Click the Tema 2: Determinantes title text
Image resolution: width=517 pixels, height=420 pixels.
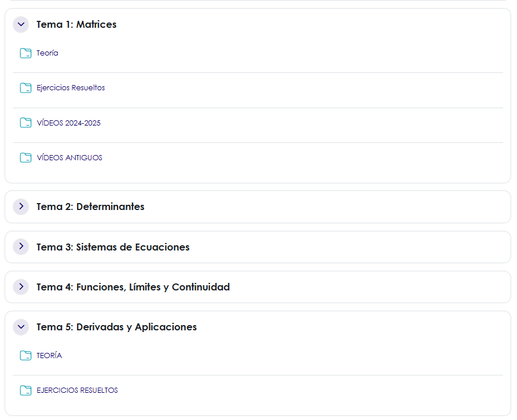click(90, 207)
